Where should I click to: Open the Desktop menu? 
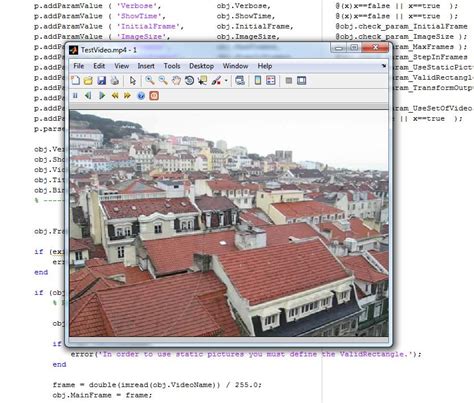point(201,66)
